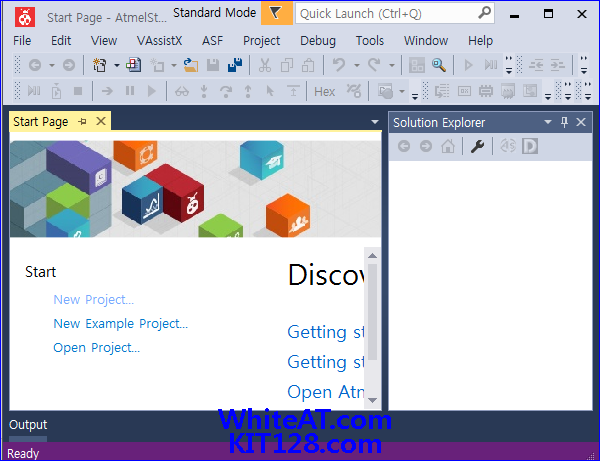Image resolution: width=600 pixels, height=461 pixels.
Task: Click the Undo arrow icon
Action: point(339,65)
